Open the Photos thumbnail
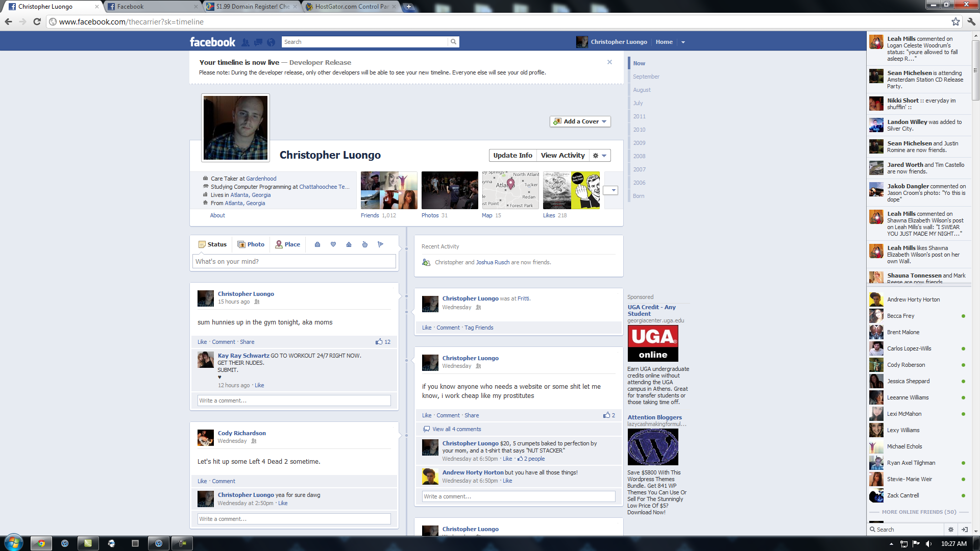Image resolution: width=980 pixels, height=551 pixels. coord(450,190)
